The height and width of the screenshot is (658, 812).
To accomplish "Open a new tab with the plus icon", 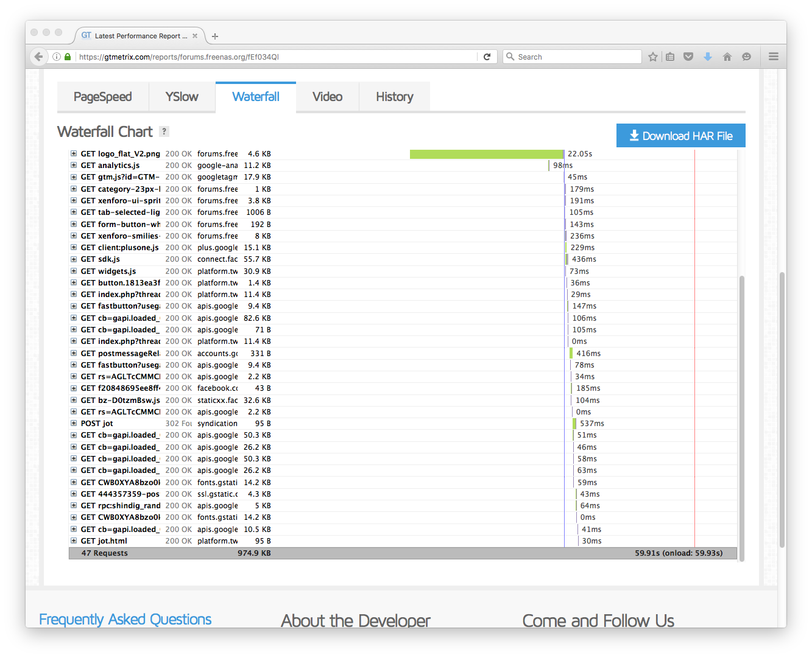I will point(215,37).
